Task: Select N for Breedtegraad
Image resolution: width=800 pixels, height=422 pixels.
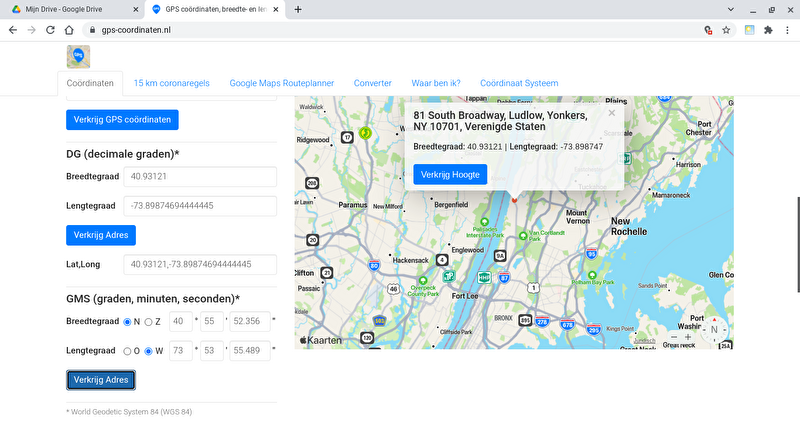Action: 128,322
